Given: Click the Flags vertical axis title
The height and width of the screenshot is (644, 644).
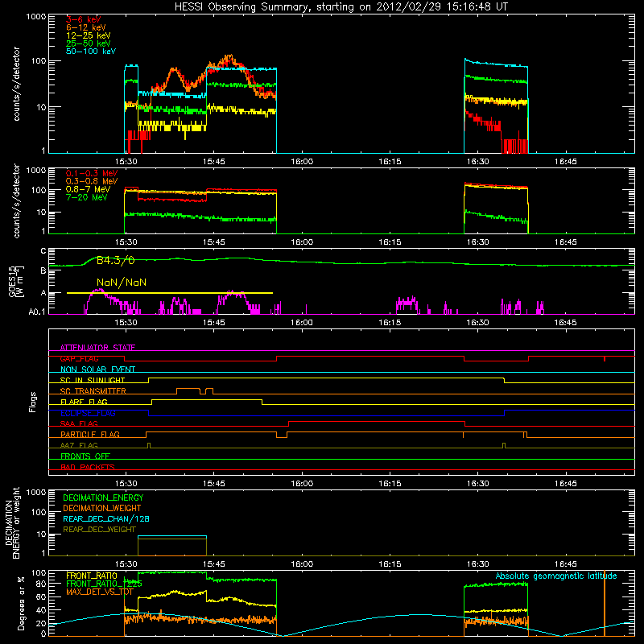Looking at the screenshot, I should pos(33,402).
